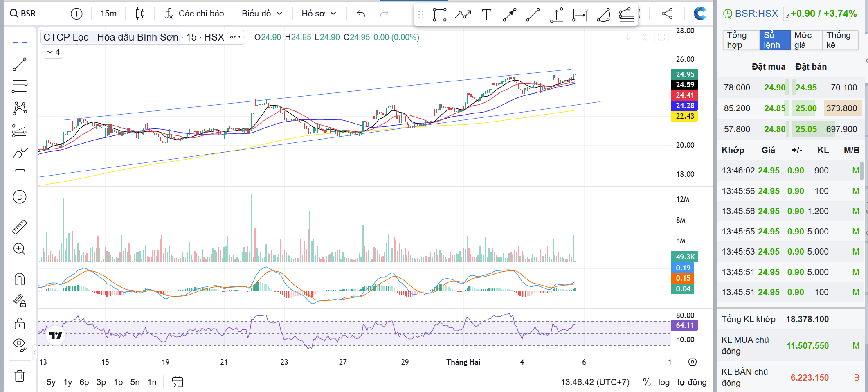Open timezone menu at 13:46:42 (UTC+7)

point(595,382)
